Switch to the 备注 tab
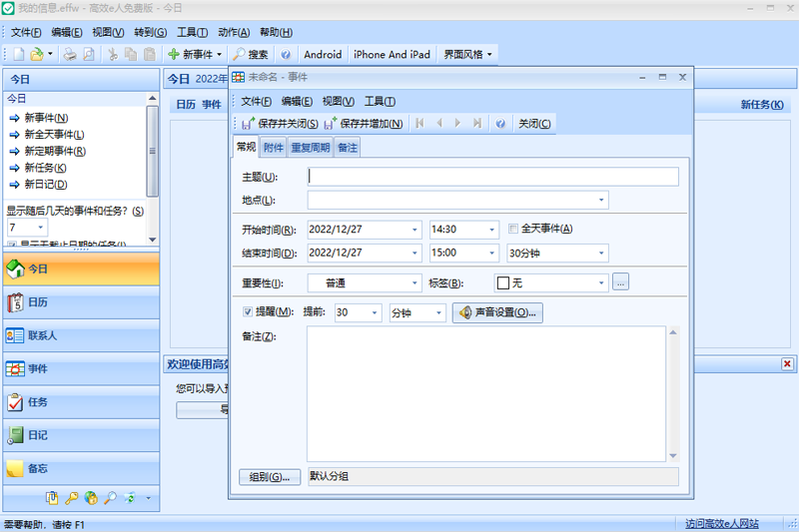799x532 pixels. click(347, 148)
